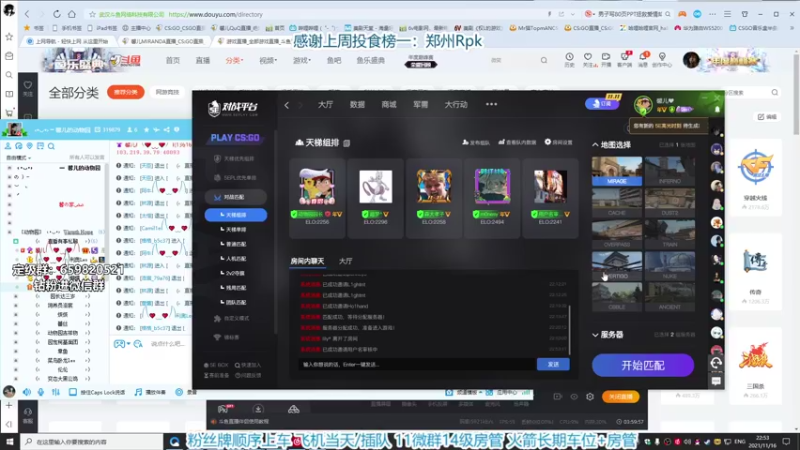800x450 pixels.
Task: Click the orange 推荐分类 pill button
Action: coord(126,92)
